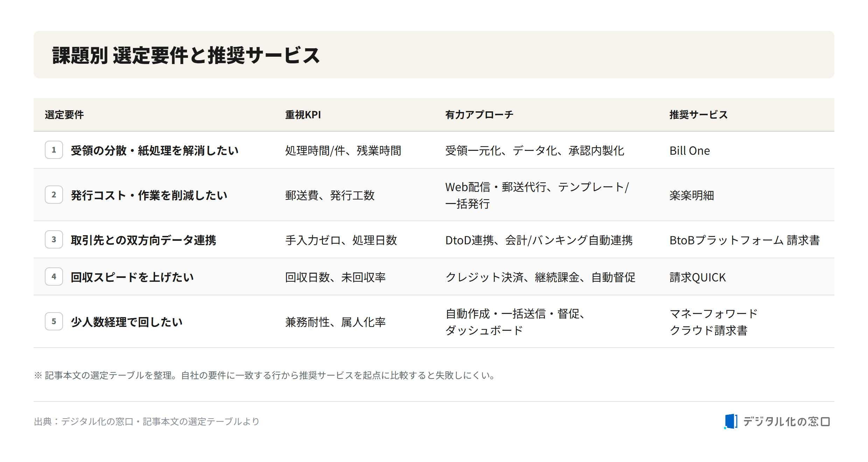This screenshot has height=462, width=868.
Task: Click the title 課題別 選定要件と推奨サービス
Action: pyautogui.click(x=186, y=55)
